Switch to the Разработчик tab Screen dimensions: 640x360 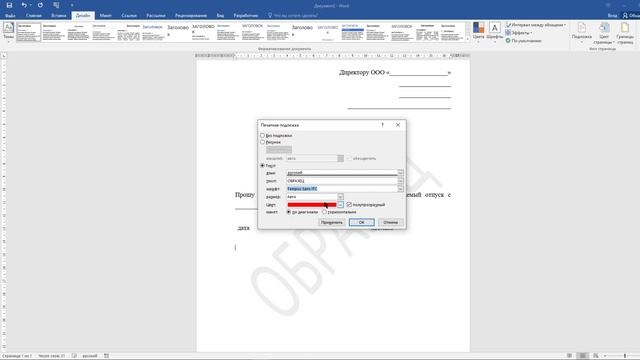click(x=246, y=16)
